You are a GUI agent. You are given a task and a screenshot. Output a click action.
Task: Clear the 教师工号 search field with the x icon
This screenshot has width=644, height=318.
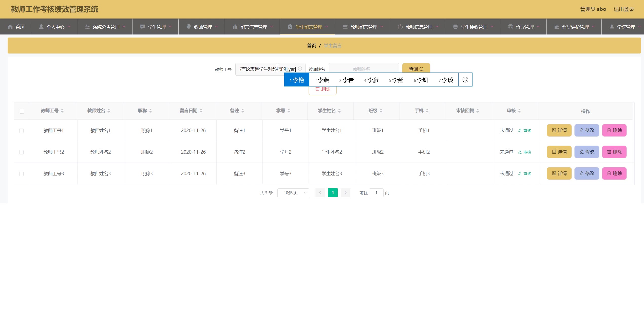pyautogui.click(x=300, y=68)
